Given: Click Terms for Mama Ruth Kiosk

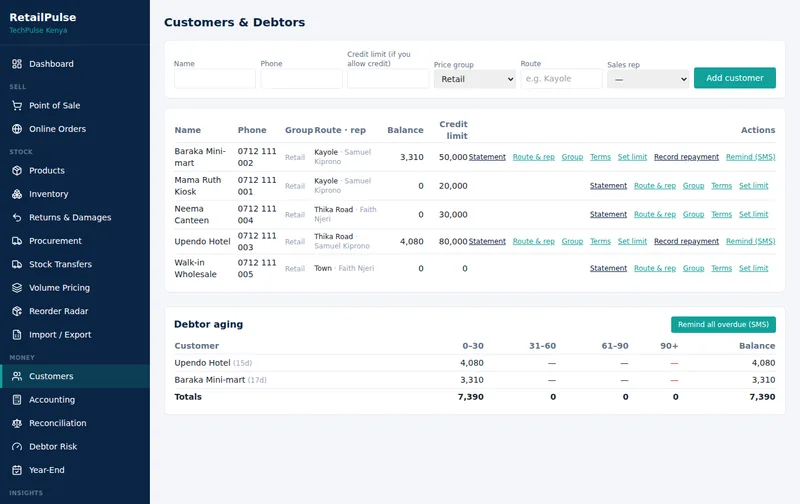Looking at the screenshot, I should point(721,186).
